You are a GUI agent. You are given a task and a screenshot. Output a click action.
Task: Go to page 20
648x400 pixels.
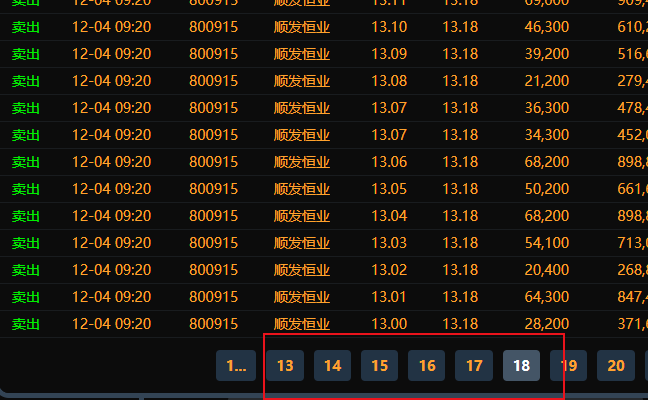click(616, 366)
